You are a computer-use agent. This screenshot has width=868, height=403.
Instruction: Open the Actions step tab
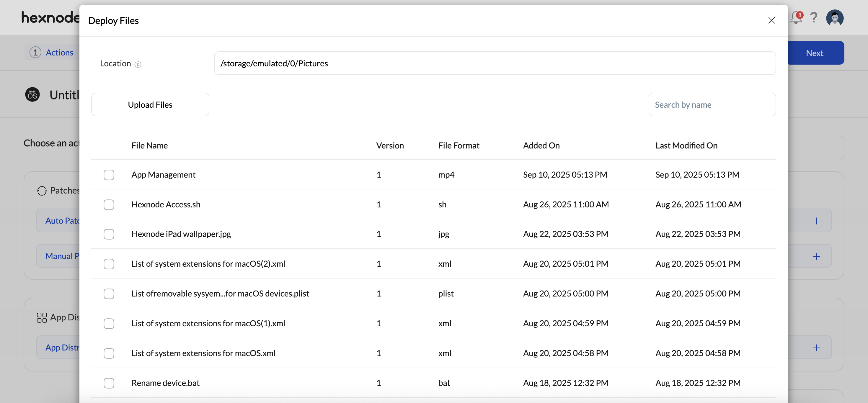59,53
